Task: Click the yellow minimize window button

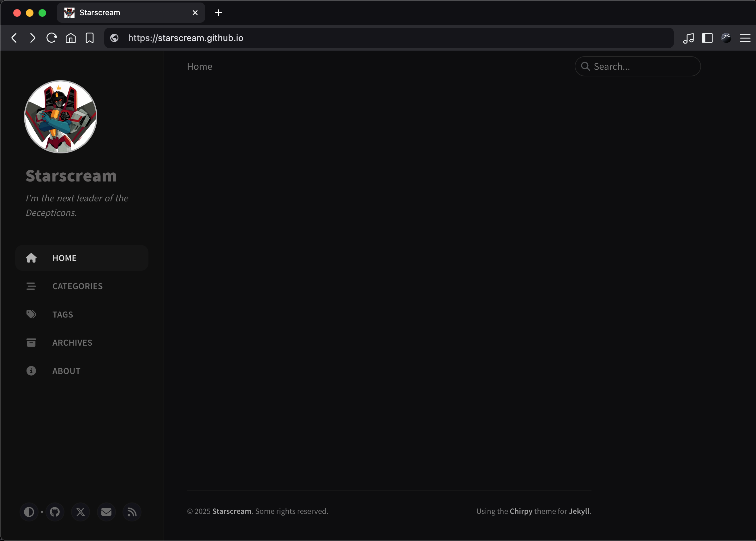Action: [x=30, y=13]
